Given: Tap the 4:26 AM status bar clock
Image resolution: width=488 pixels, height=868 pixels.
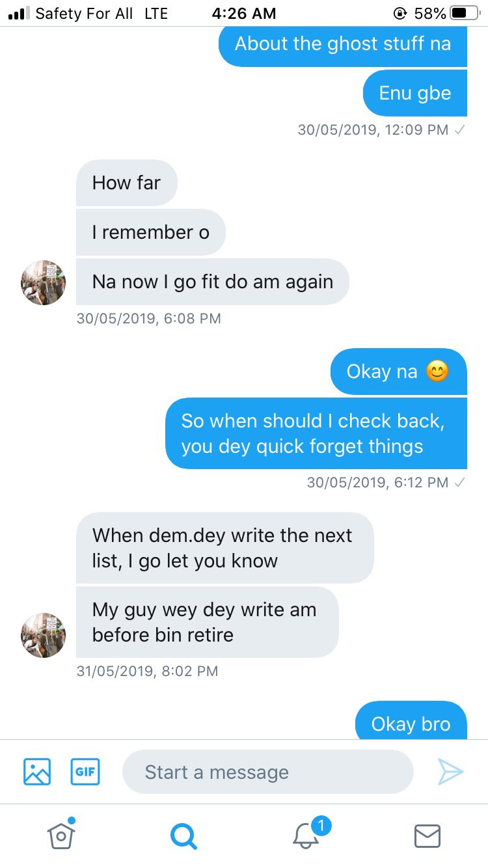Looking at the screenshot, I should 244,13.
